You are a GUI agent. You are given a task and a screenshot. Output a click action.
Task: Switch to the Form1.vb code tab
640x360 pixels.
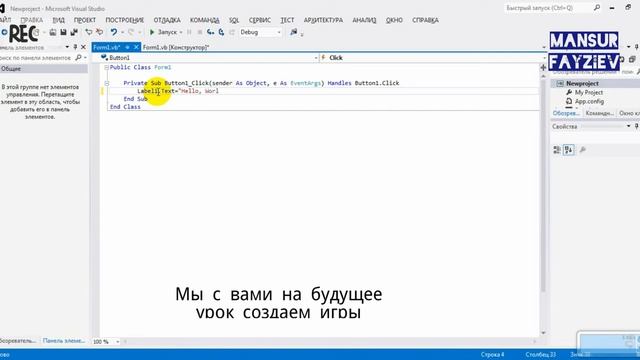(x=107, y=47)
